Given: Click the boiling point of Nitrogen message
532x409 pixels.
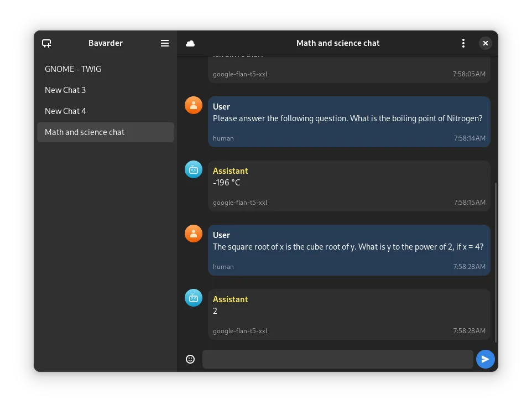Looking at the screenshot, I should (x=348, y=118).
